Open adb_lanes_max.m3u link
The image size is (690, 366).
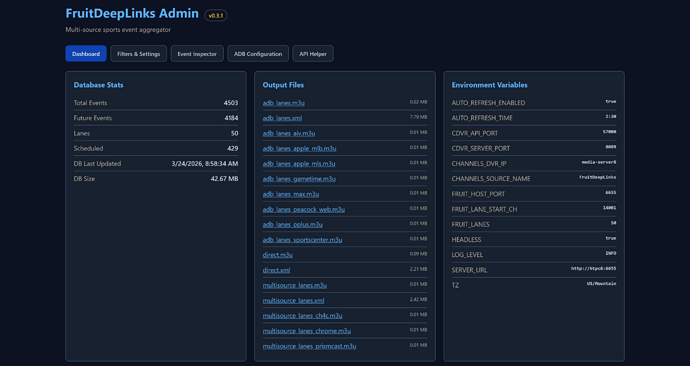click(x=291, y=194)
